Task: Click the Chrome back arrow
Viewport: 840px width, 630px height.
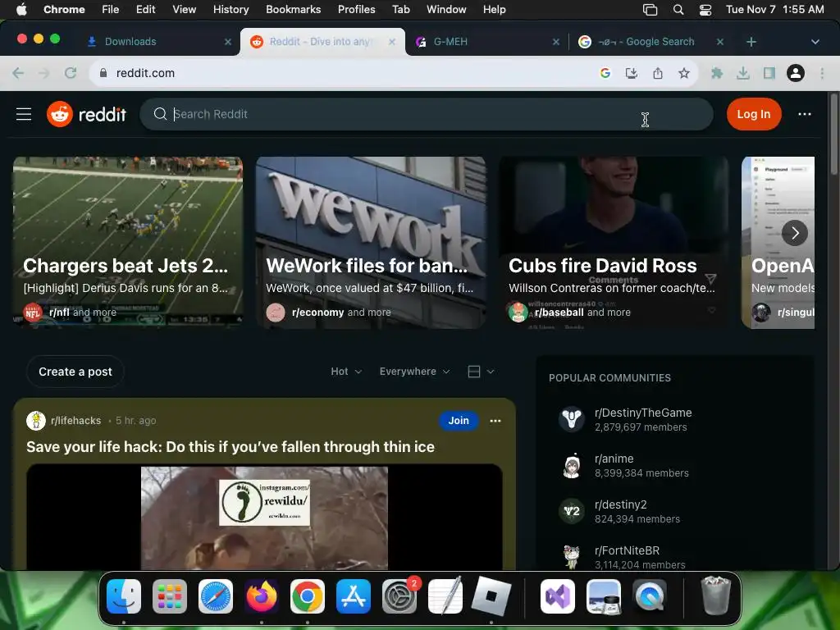Action: pyautogui.click(x=18, y=73)
